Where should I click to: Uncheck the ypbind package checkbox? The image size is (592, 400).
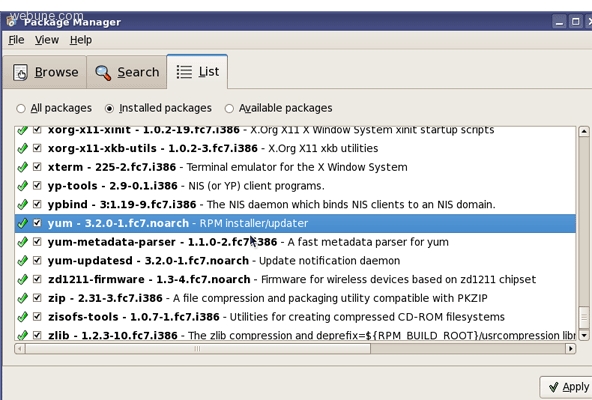(37, 204)
